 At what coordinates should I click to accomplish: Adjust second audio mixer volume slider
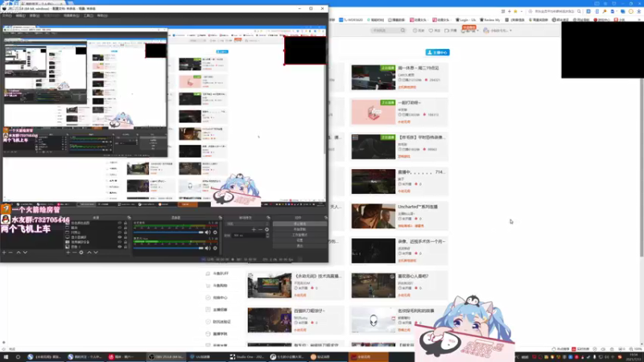point(168,248)
